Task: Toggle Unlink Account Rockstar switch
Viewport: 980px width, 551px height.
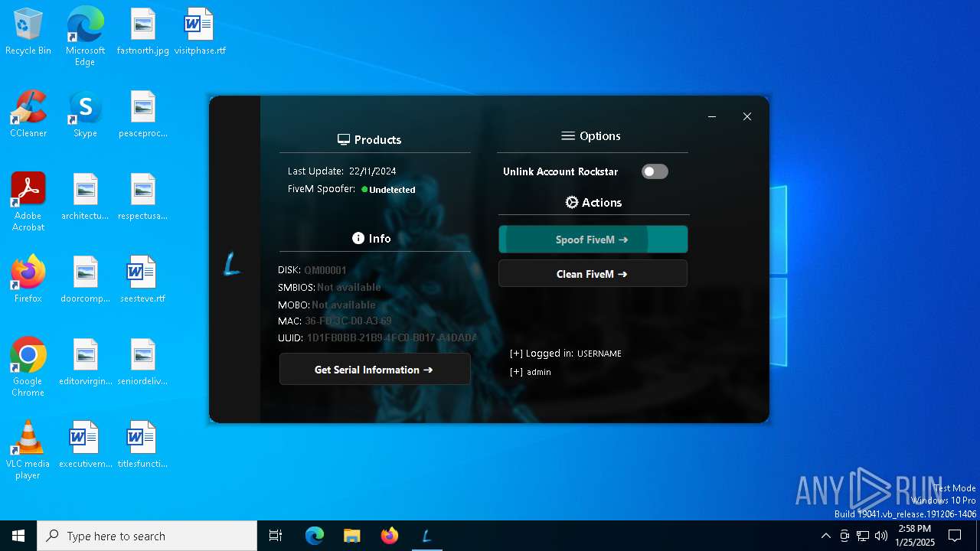Action: pos(655,171)
